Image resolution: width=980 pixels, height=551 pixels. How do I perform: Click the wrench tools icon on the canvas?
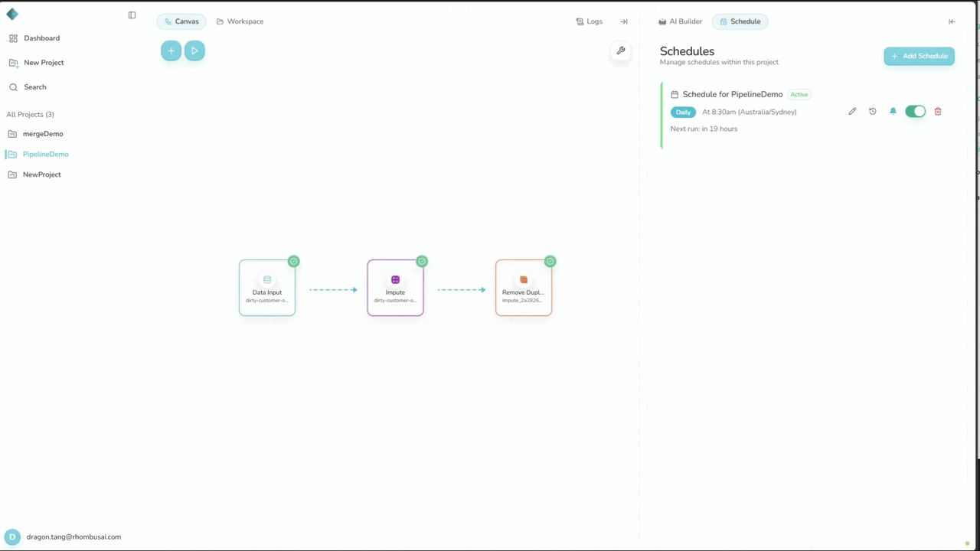(x=621, y=51)
